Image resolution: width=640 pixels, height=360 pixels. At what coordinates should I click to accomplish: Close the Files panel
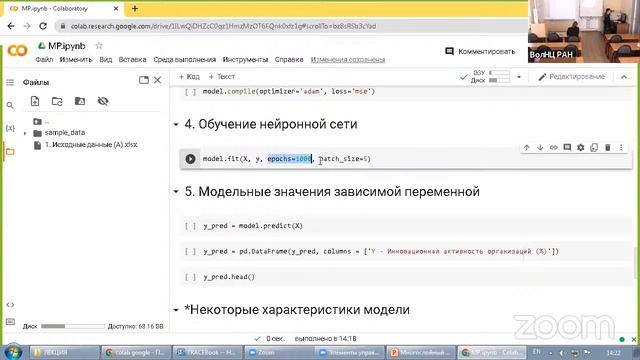158,80
